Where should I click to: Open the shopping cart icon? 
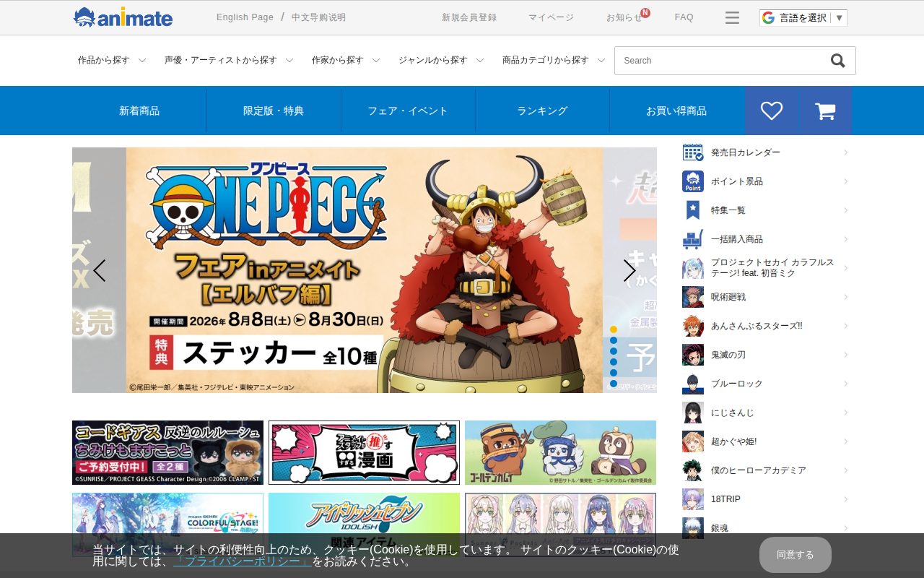[x=825, y=111]
